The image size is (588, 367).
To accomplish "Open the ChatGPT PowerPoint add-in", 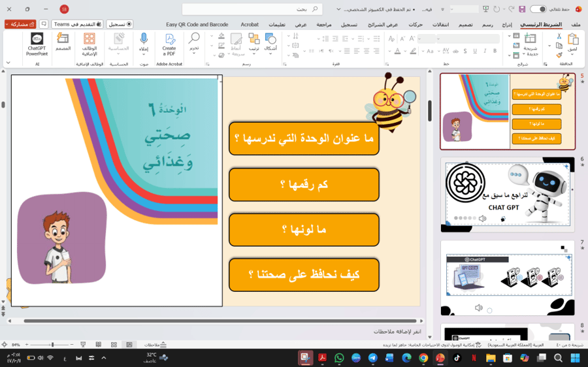I will 37,44.
